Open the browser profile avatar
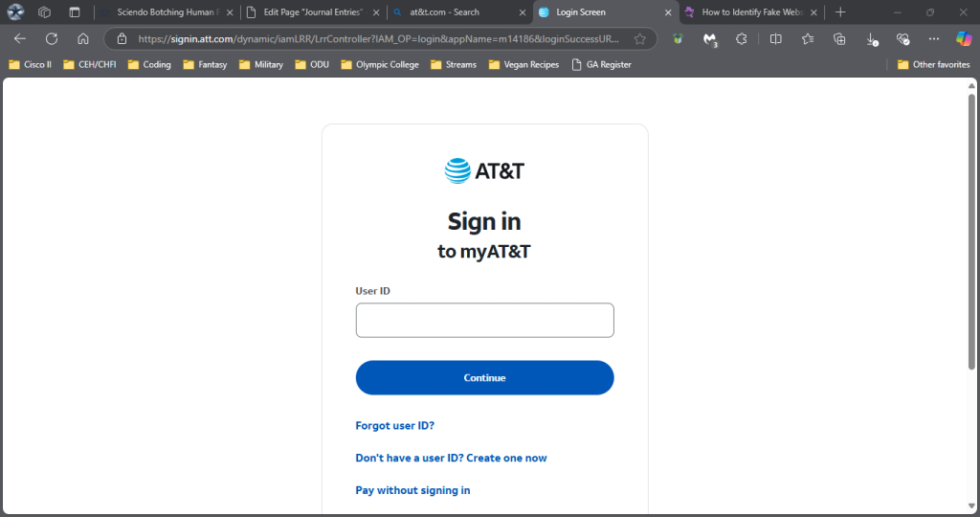The height and width of the screenshot is (517, 980). [x=15, y=11]
